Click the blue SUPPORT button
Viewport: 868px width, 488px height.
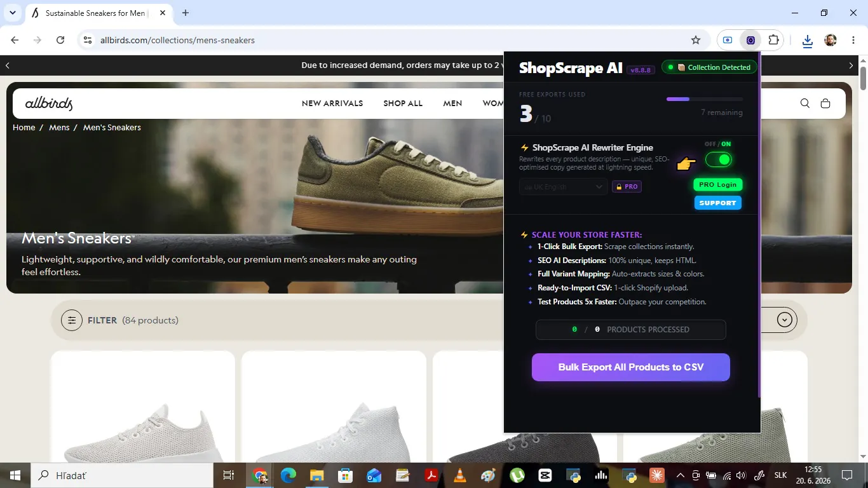[x=718, y=203]
